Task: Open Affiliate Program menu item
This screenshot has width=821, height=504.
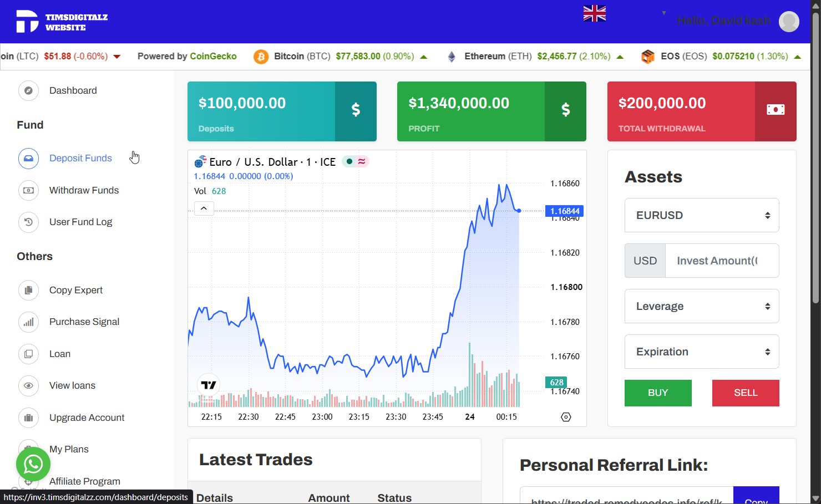Action: 85,481
